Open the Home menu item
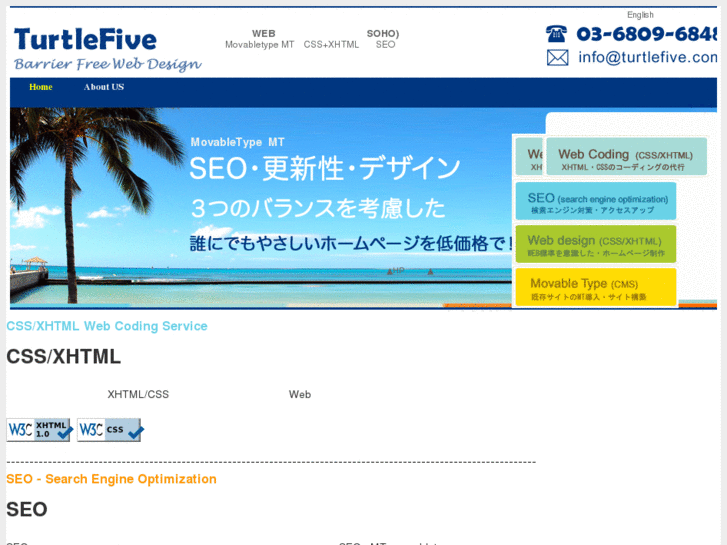The image size is (727, 545). (41, 87)
